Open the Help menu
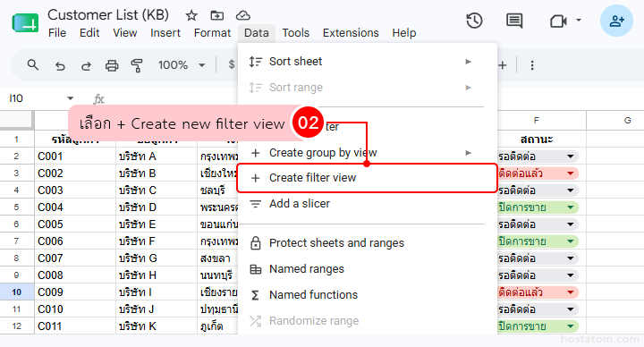Viewport: 644px width, 347px height. [x=404, y=33]
